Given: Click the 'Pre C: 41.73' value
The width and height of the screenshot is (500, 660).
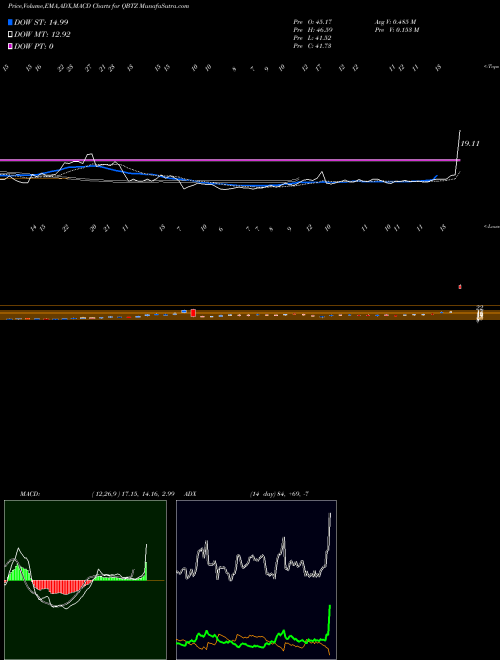Looking at the screenshot, I should tap(313, 46).
